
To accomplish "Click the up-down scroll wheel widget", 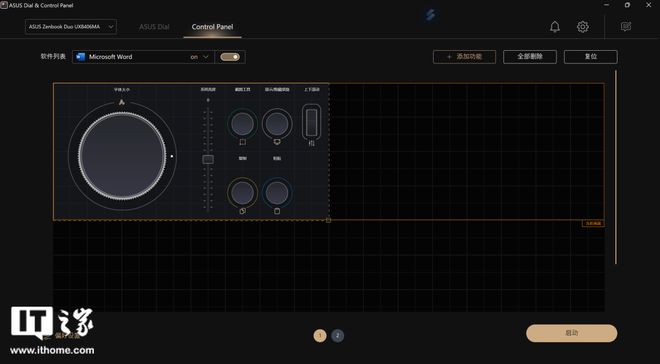I will [x=311, y=122].
